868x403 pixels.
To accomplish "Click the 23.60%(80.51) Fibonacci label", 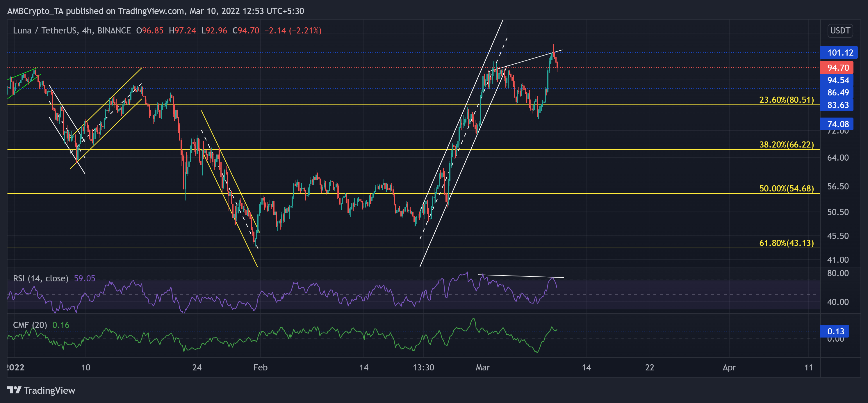I will tap(786, 100).
